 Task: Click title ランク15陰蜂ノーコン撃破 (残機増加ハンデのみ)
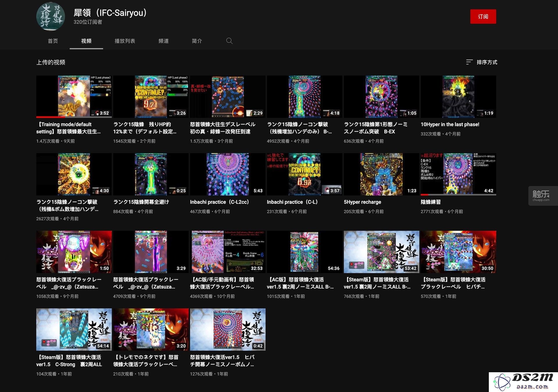coord(299,128)
